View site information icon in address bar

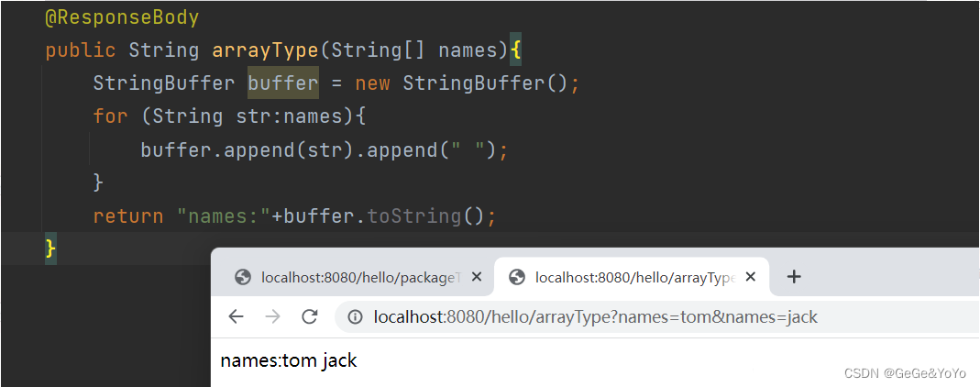tap(355, 317)
